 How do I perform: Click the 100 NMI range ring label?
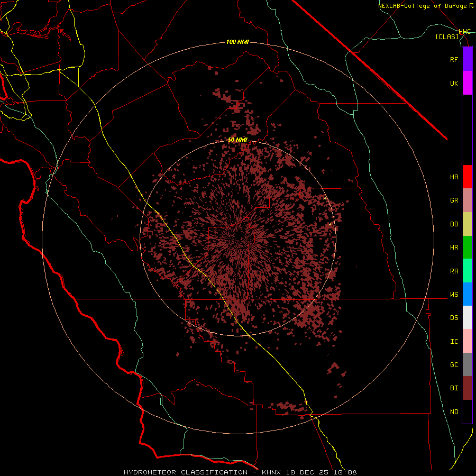[x=237, y=42]
